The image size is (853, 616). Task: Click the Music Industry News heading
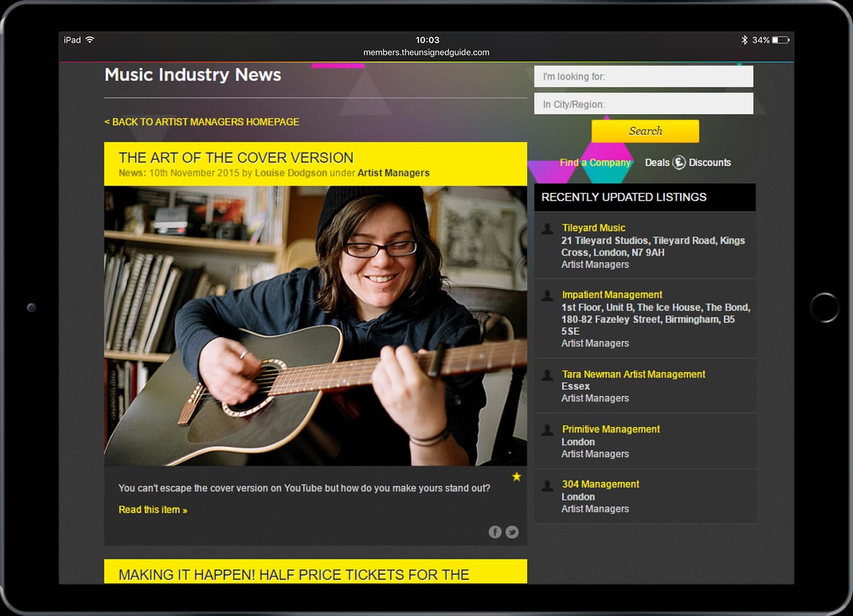coord(193,75)
